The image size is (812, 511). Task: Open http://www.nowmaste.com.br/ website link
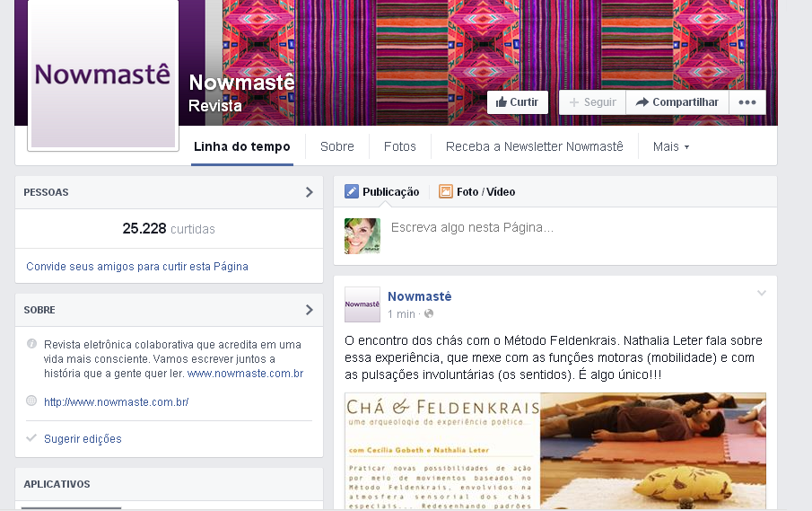tap(116, 401)
